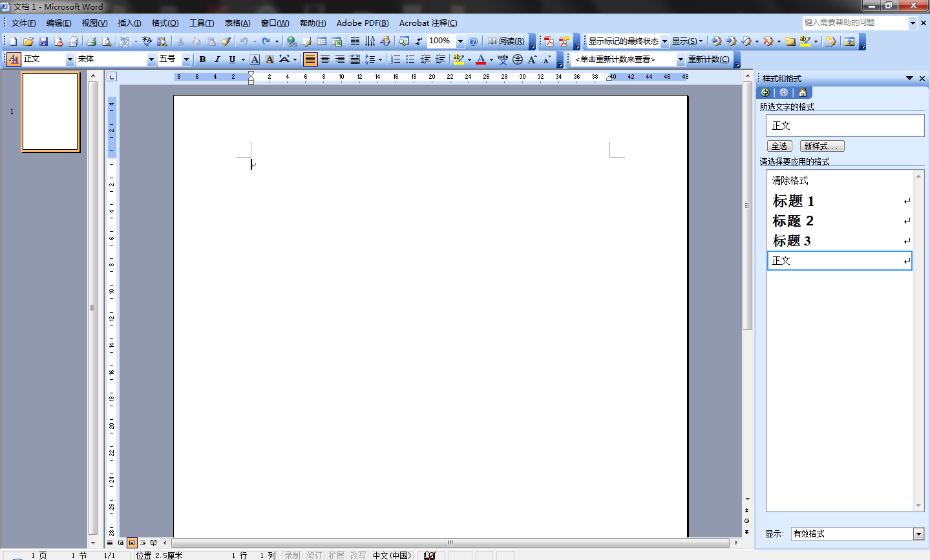Open the 显示标记的最终状态 dropdown
The height and width of the screenshot is (560, 930).
(664, 41)
